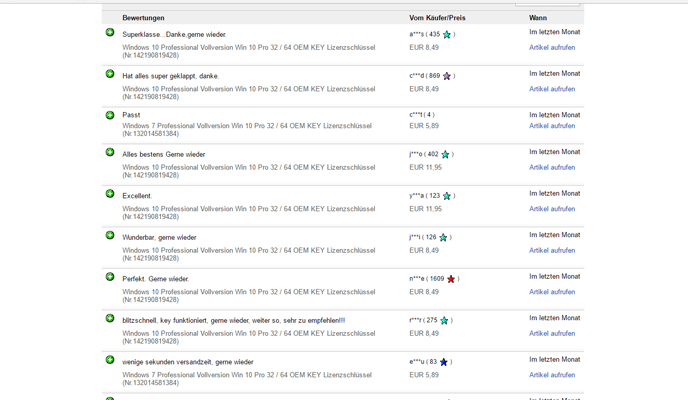This screenshot has height=400, width=688.
Task: Click the turquoise star beside buyer a***s
Action: tap(447, 35)
